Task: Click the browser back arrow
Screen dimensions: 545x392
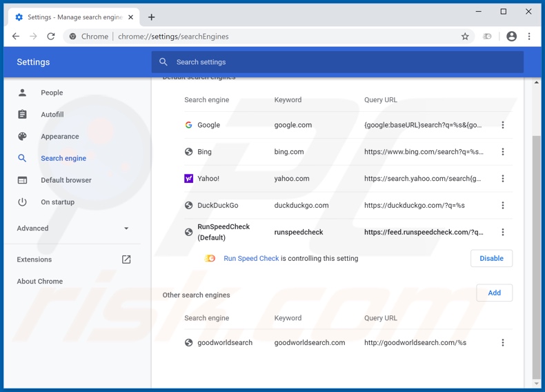Action: click(x=16, y=37)
